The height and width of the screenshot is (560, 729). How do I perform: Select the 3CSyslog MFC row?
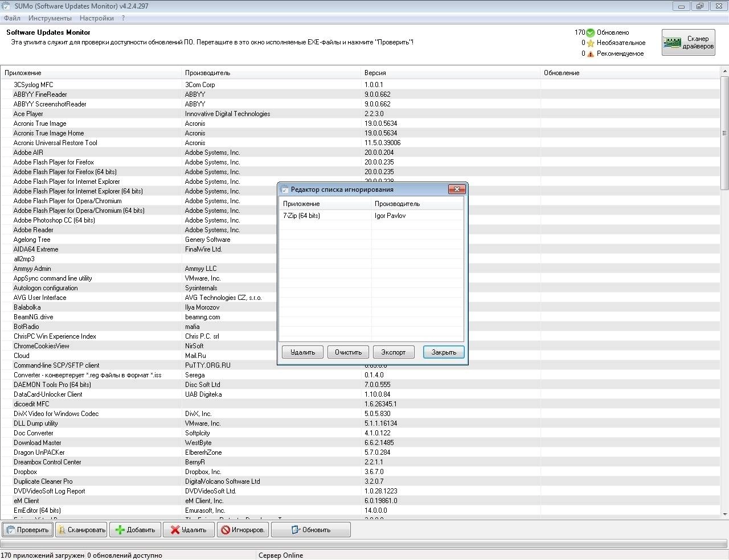click(360, 85)
